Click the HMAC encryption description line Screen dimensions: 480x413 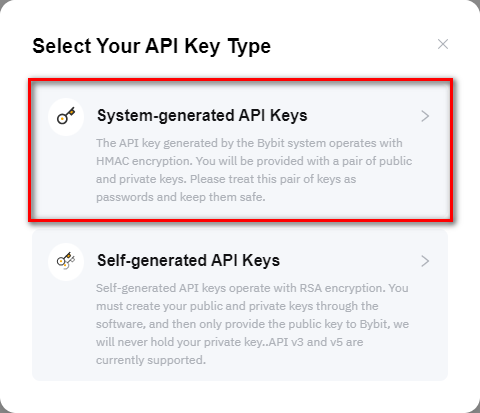(254, 161)
